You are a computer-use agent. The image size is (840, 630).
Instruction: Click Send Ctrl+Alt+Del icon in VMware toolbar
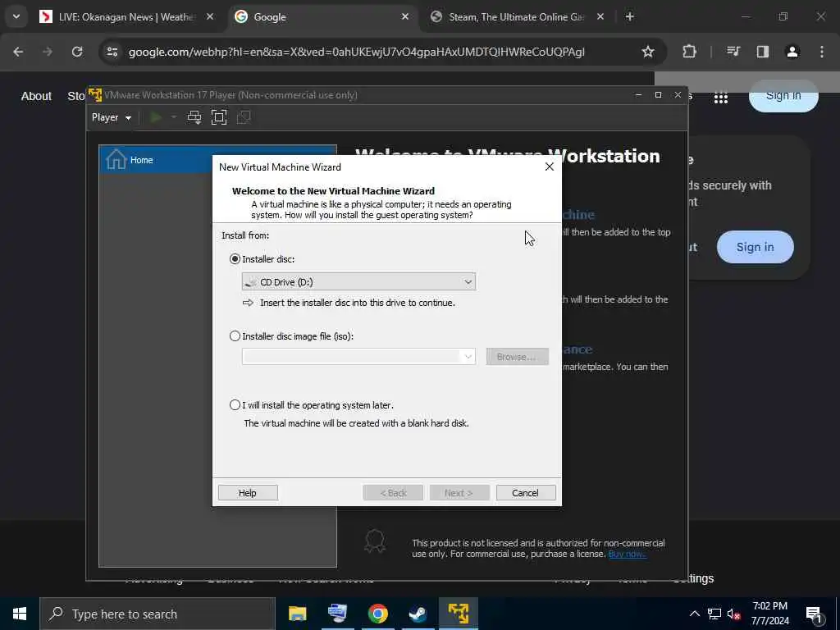click(x=194, y=117)
